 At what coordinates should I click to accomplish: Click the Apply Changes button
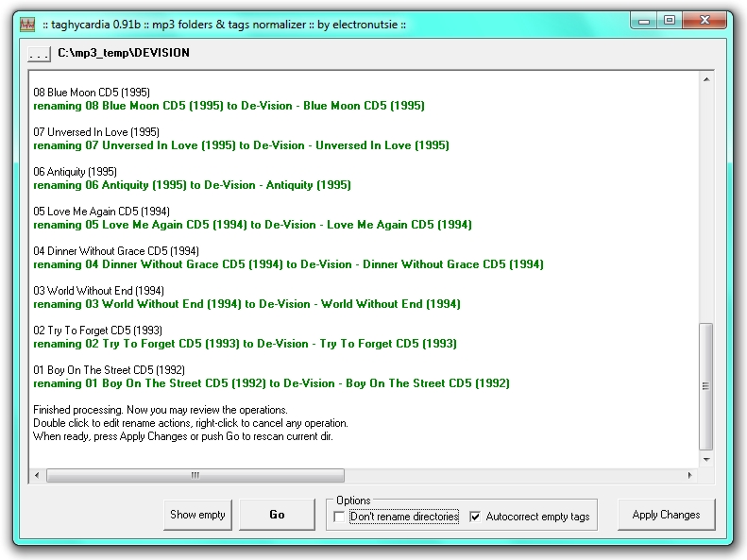[x=666, y=515]
